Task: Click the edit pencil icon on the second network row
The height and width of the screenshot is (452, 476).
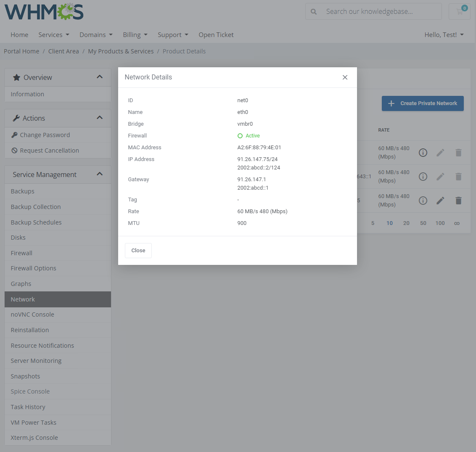Action: pos(440,177)
